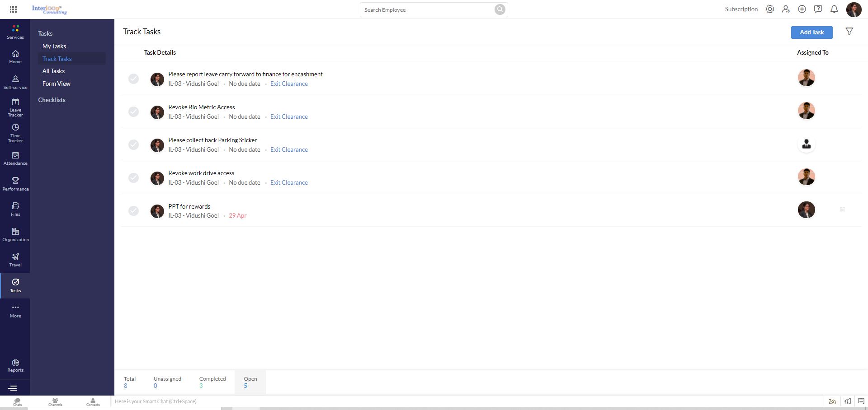Click the Add Task button
This screenshot has width=868, height=410.
[811, 32]
